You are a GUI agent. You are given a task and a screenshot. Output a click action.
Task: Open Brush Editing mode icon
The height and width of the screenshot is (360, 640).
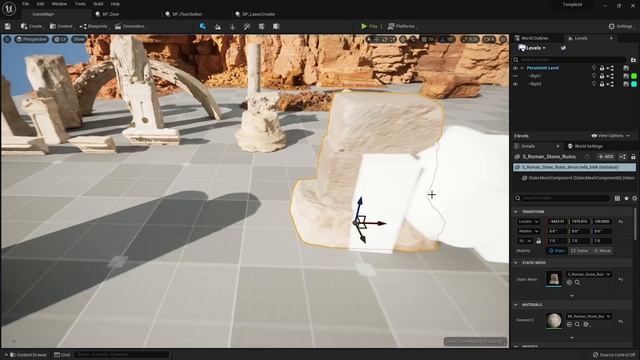[x=276, y=27]
